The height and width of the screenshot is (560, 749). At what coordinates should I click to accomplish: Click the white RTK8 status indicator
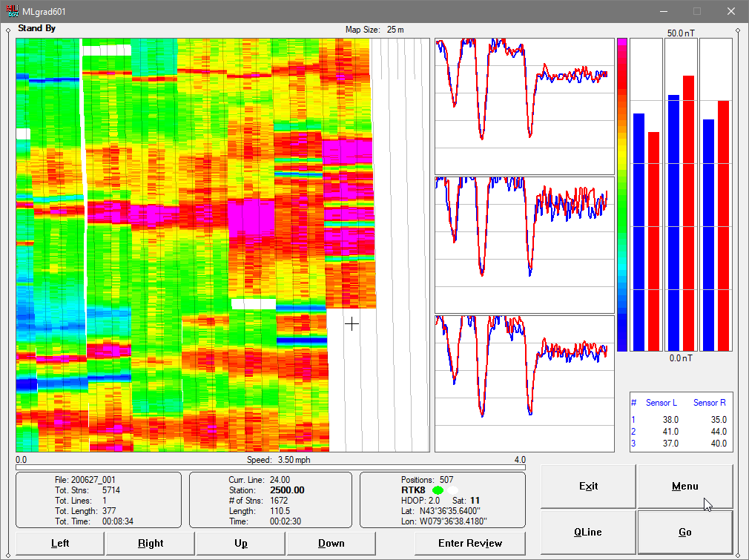click(x=452, y=490)
